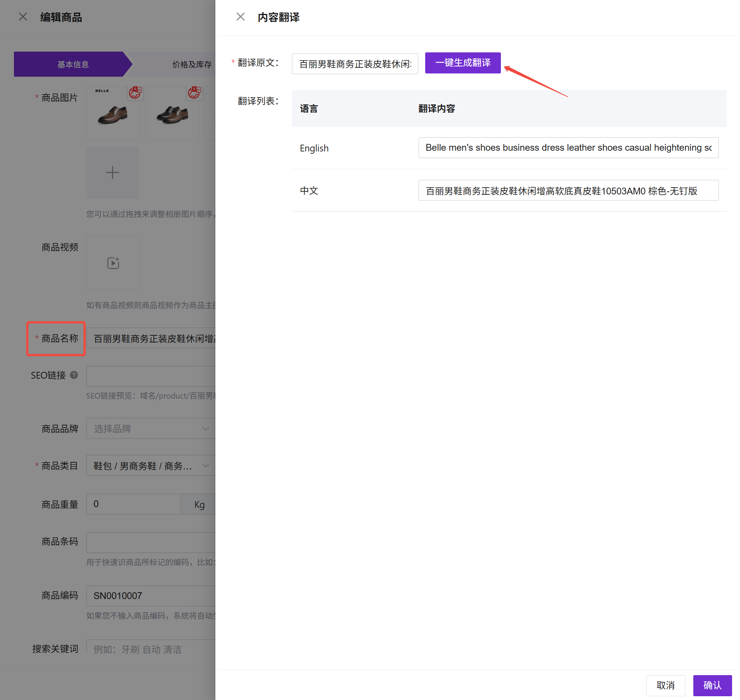Click the 确认 confirm button
The height and width of the screenshot is (700, 740).
[712, 685]
